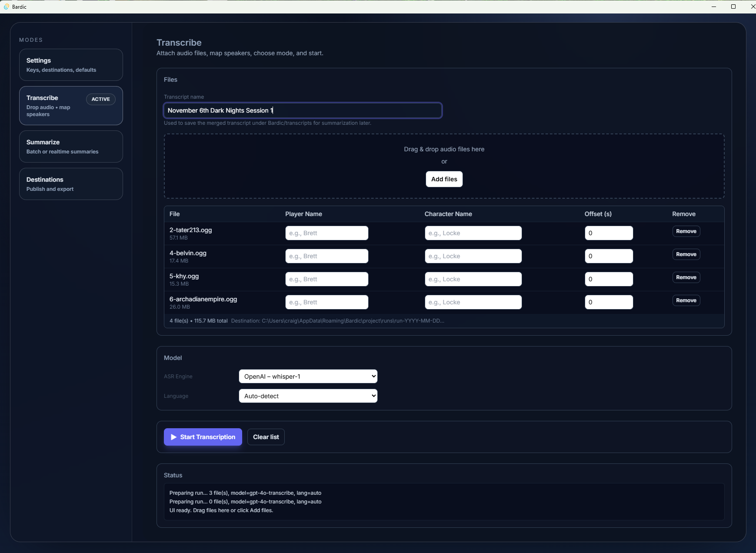Image resolution: width=756 pixels, height=553 pixels.
Task: Open the Language dropdown
Action: pyautogui.click(x=308, y=396)
